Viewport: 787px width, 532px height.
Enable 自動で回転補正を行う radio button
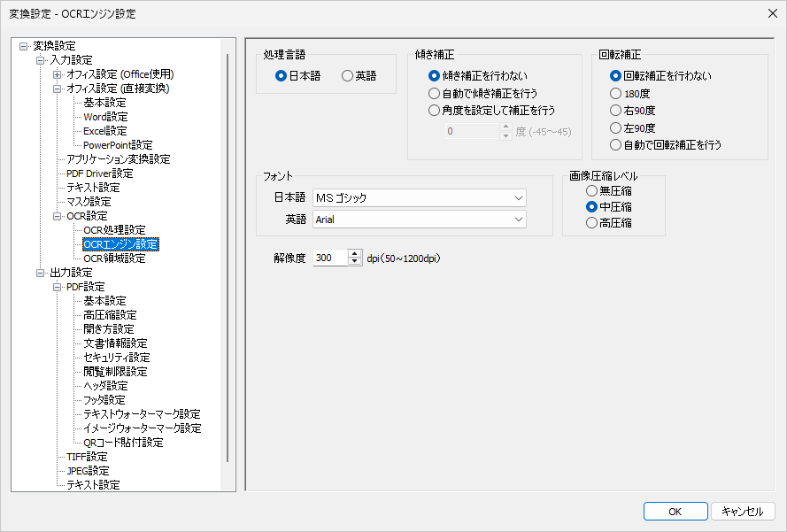(616, 144)
